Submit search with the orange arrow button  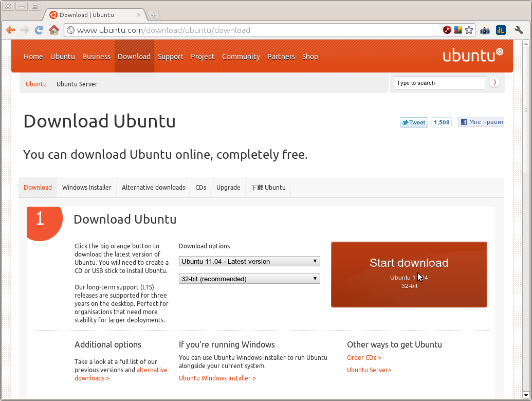(x=494, y=82)
